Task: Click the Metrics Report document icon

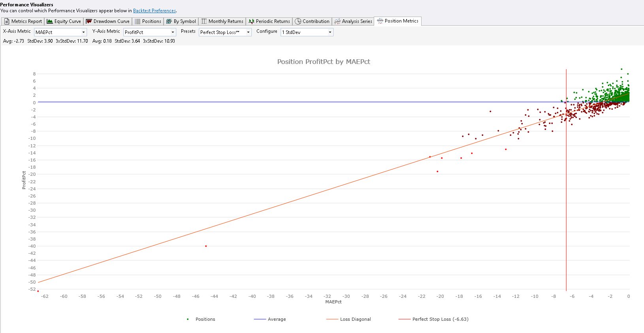Action: coord(7,21)
